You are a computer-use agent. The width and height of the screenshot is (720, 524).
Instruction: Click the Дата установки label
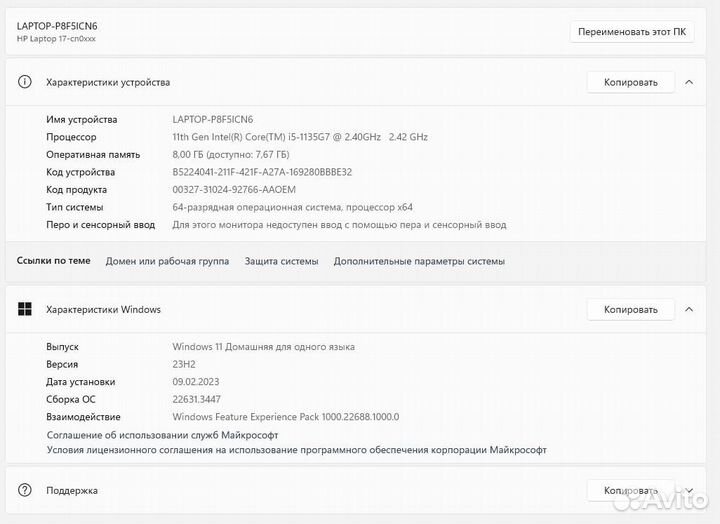point(80,382)
